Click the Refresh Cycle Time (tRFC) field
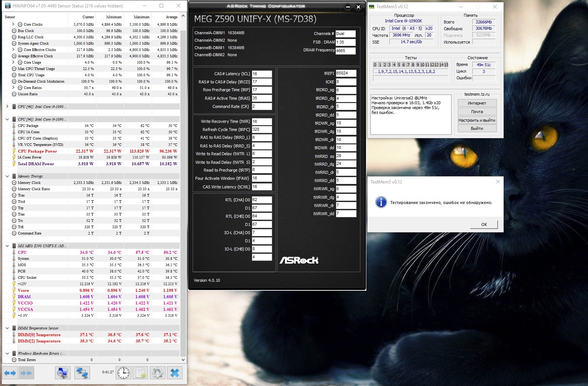588x386 pixels. click(262, 130)
